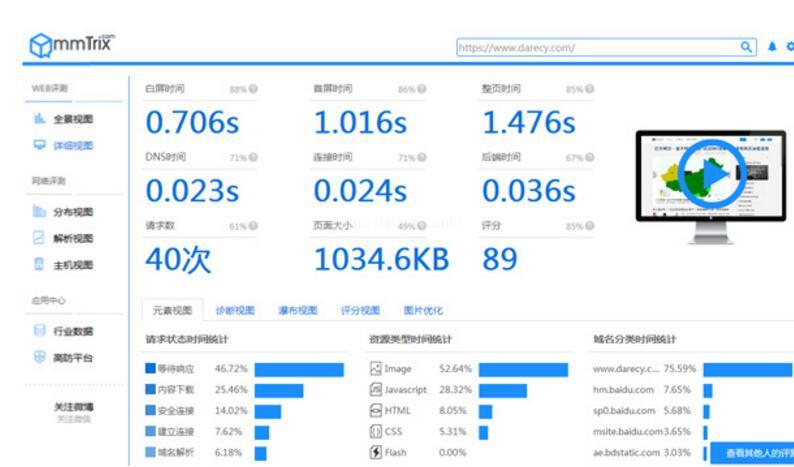Click the help icon beside 白屏时间 88%
Screen dimensions: 794x467
click(253, 89)
